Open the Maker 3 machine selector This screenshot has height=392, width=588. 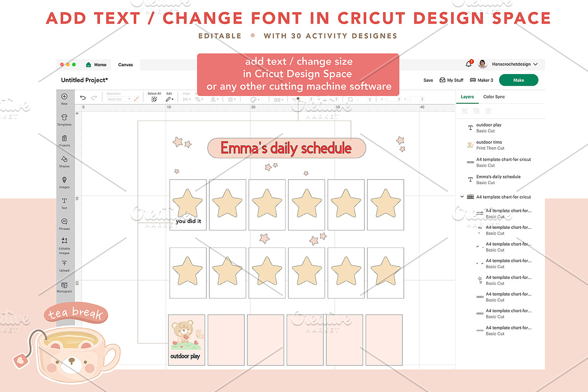[482, 80]
